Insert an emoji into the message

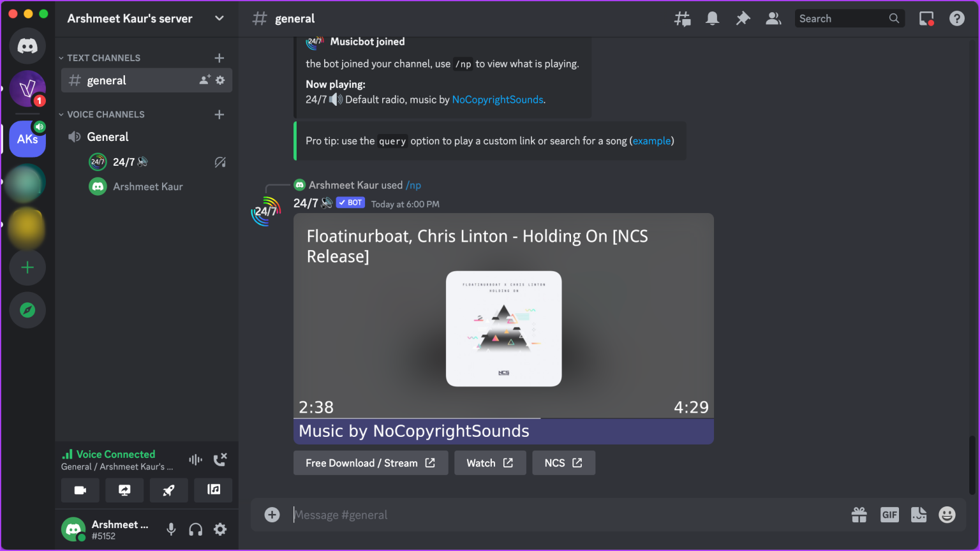(947, 515)
